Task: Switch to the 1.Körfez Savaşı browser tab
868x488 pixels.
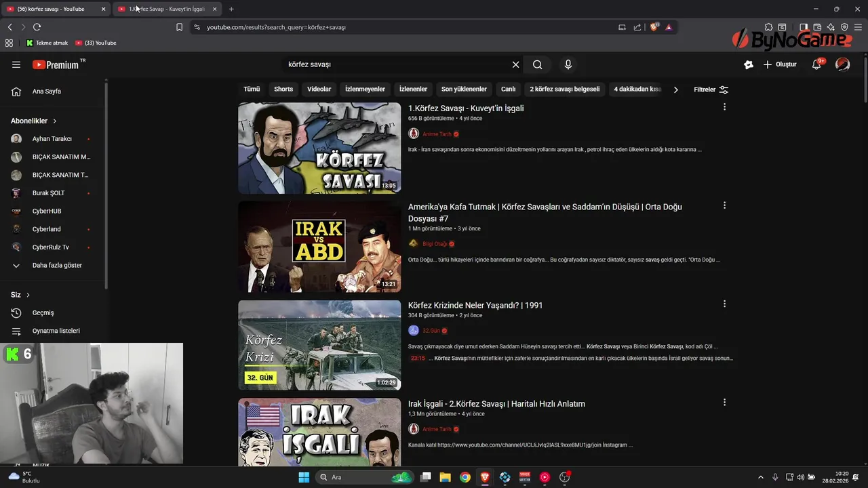Action: point(167,9)
